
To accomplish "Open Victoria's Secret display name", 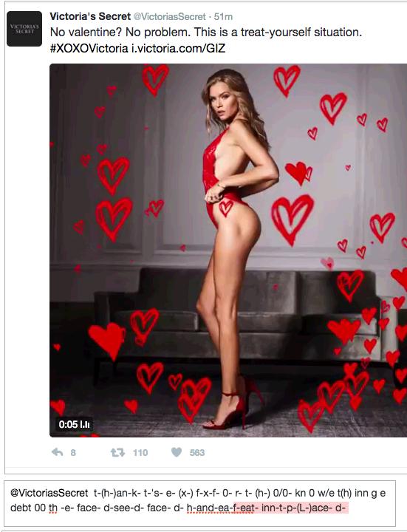I will 90,16.
